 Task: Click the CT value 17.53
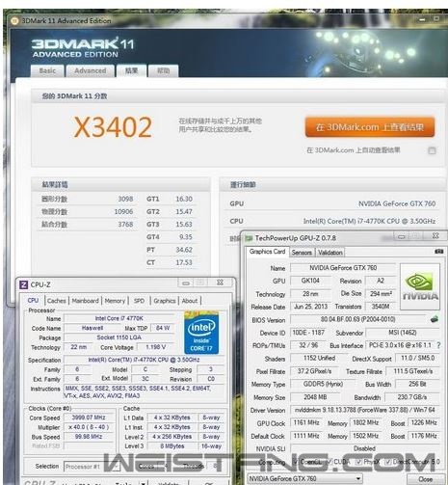click(x=184, y=262)
